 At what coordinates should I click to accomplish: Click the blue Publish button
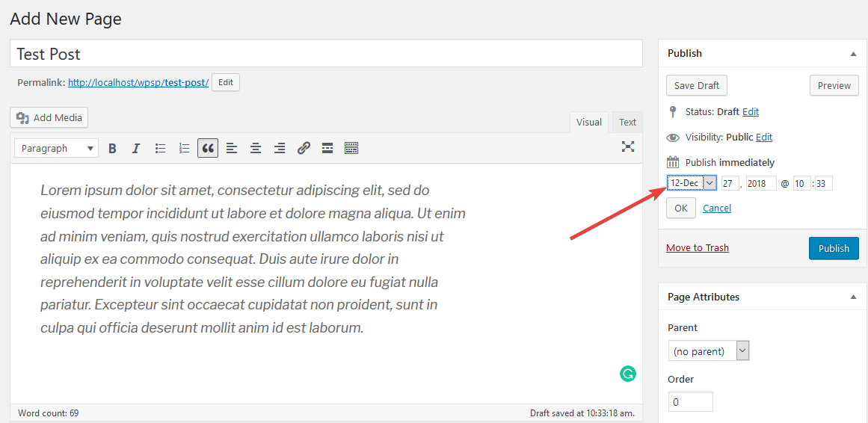click(x=834, y=248)
